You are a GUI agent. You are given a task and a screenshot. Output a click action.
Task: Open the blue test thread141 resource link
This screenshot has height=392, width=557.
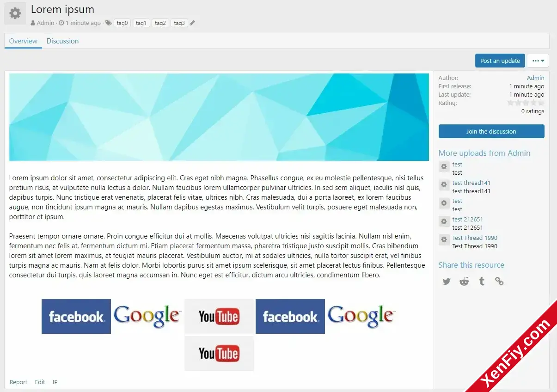pos(471,183)
